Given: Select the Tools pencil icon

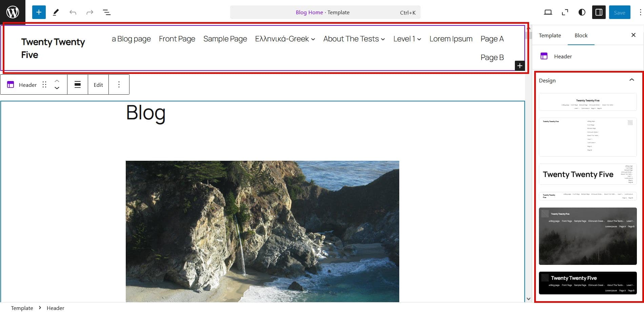Looking at the screenshot, I should pyautogui.click(x=56, y=12).
